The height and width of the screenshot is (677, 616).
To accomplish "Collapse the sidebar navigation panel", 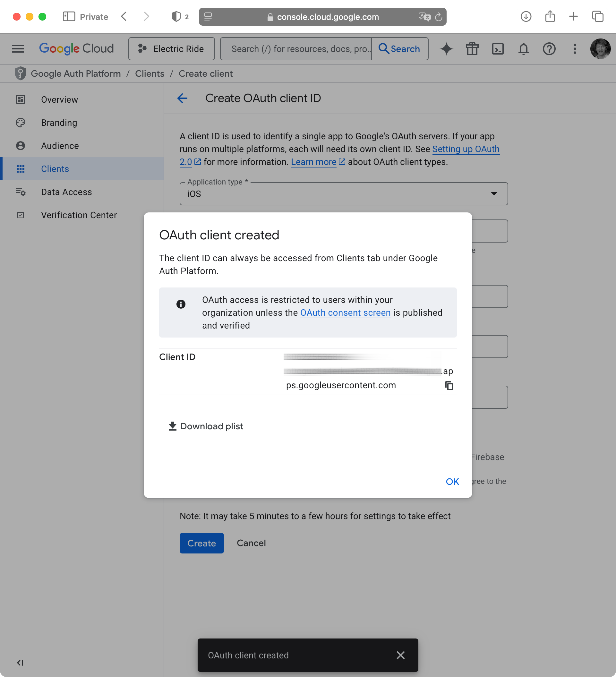I will [x=20, y=663].
